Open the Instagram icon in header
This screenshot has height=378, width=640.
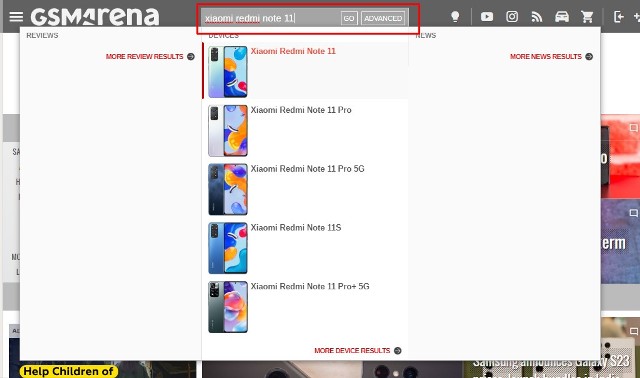(512, 17)
